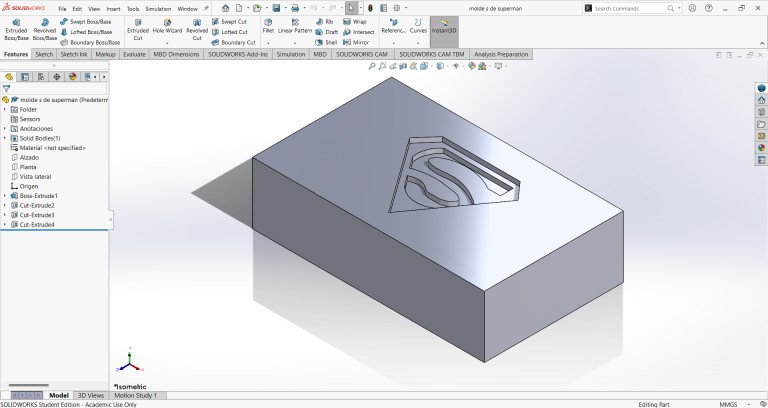
Task: Expand the Cut-Extrude2 feature
Action: 5,205
